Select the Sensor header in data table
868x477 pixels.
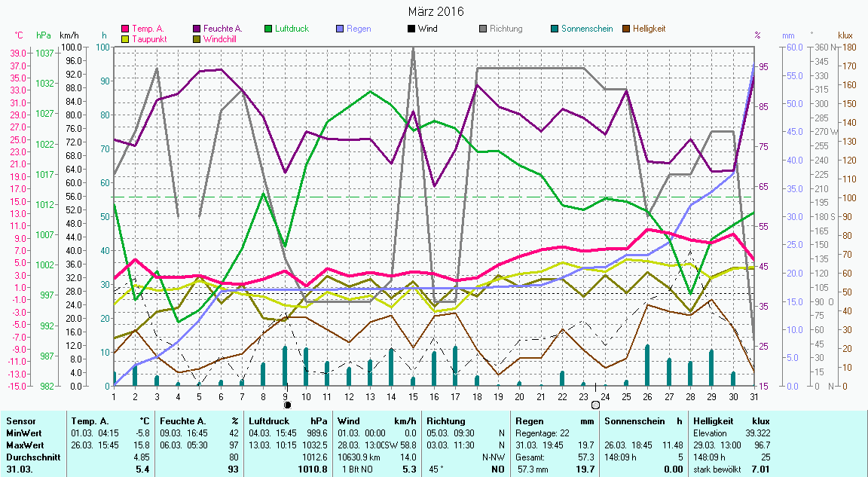point(20,421)
